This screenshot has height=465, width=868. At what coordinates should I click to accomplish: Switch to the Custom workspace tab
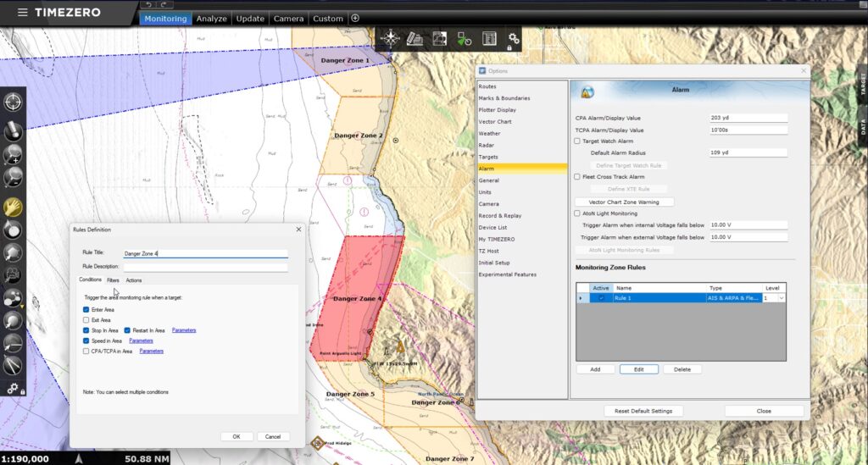[x=328, y=19]
